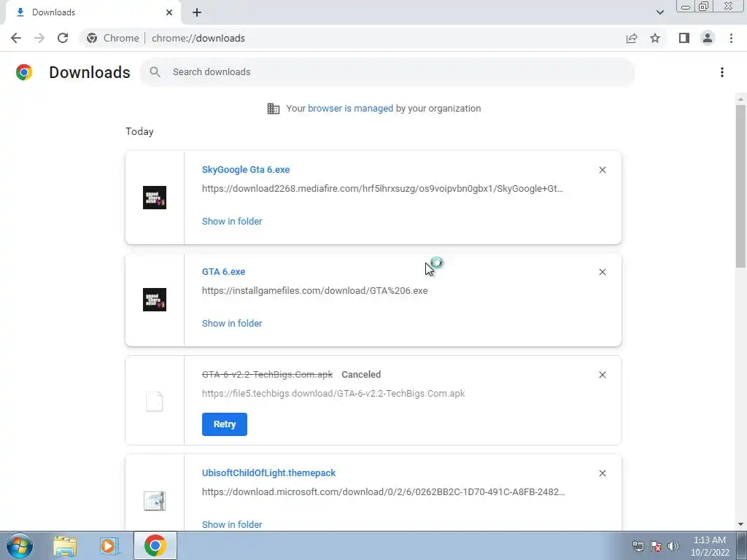The height and width of the screenshot is (560, 747).
Task: Show SkyGoogle Gta 6.exe in folder
Action: pyautogui.click(x=232, y=222)
